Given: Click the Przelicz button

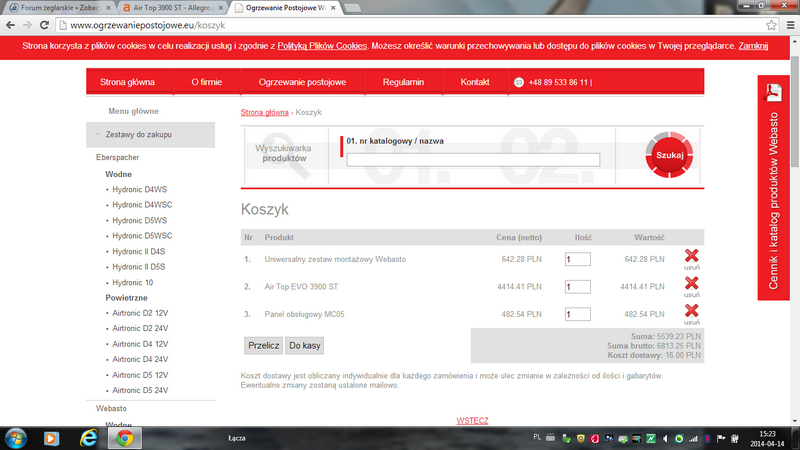Looking at the screenshot, I should point(263,345).
